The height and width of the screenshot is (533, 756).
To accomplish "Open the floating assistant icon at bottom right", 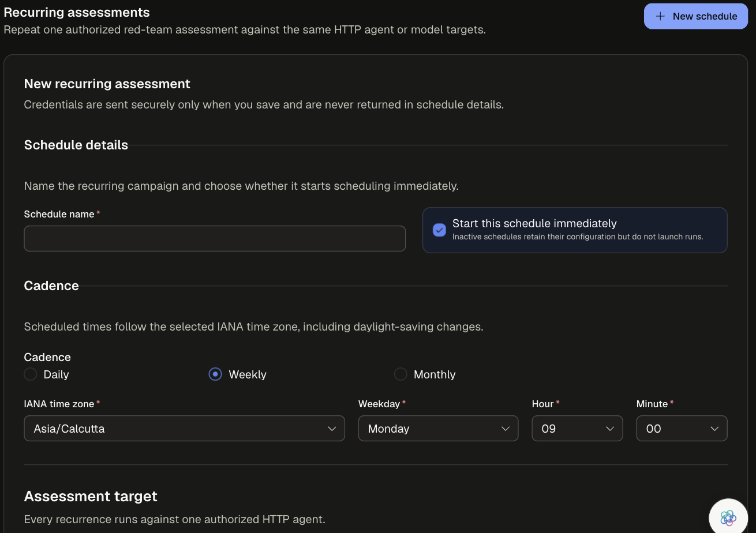I will [728, 517].
